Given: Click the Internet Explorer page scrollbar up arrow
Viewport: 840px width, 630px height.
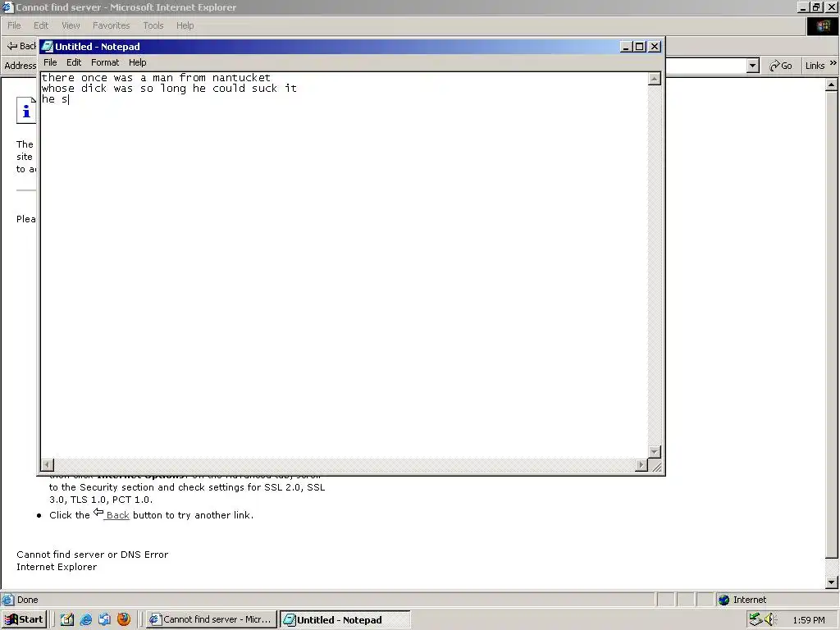Looking at the screenshot, I should pos(831,84).
